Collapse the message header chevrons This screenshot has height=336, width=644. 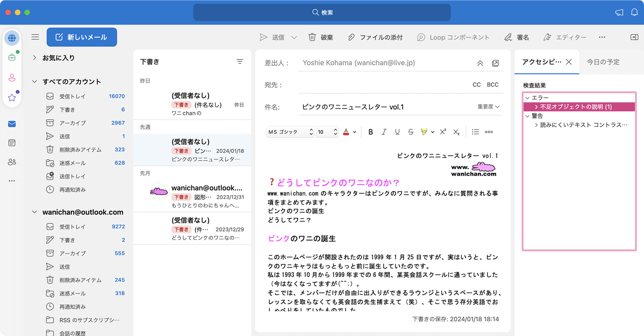coord(480,63)
